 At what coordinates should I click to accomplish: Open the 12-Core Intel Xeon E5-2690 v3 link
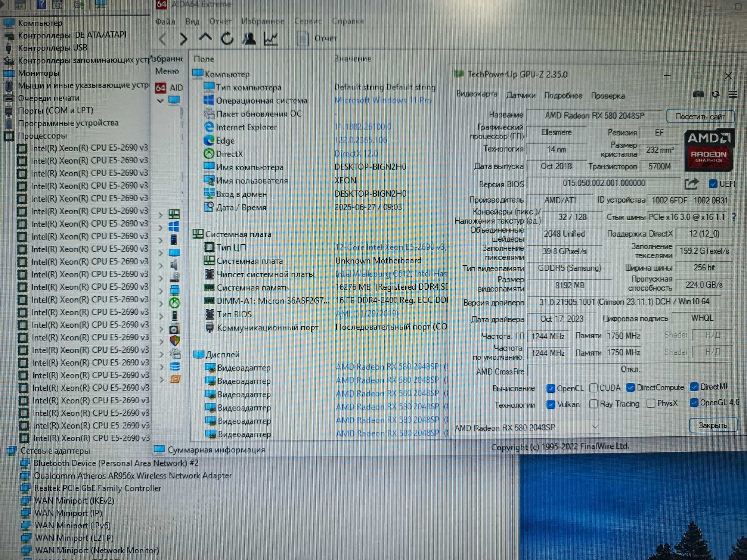(391, 247)
